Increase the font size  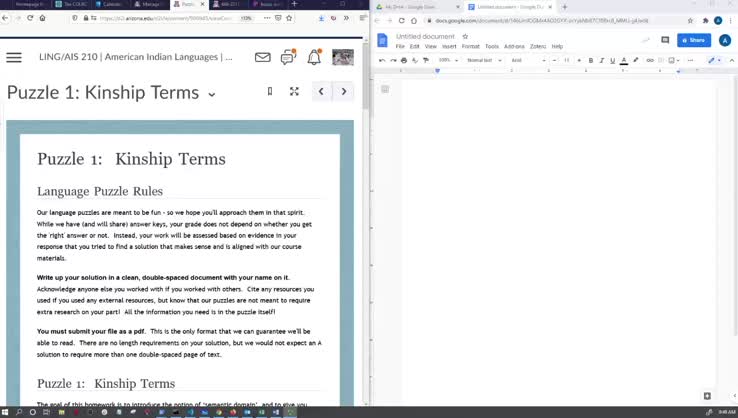tap(579, 60)
